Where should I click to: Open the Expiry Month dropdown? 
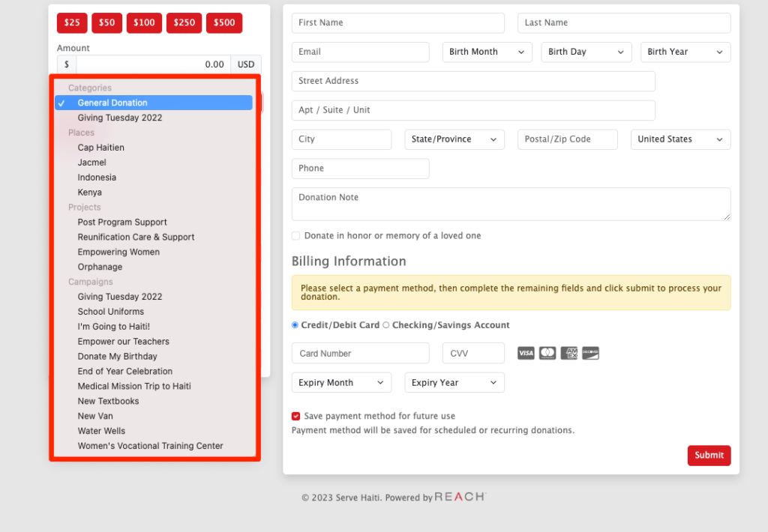[341, 383]
